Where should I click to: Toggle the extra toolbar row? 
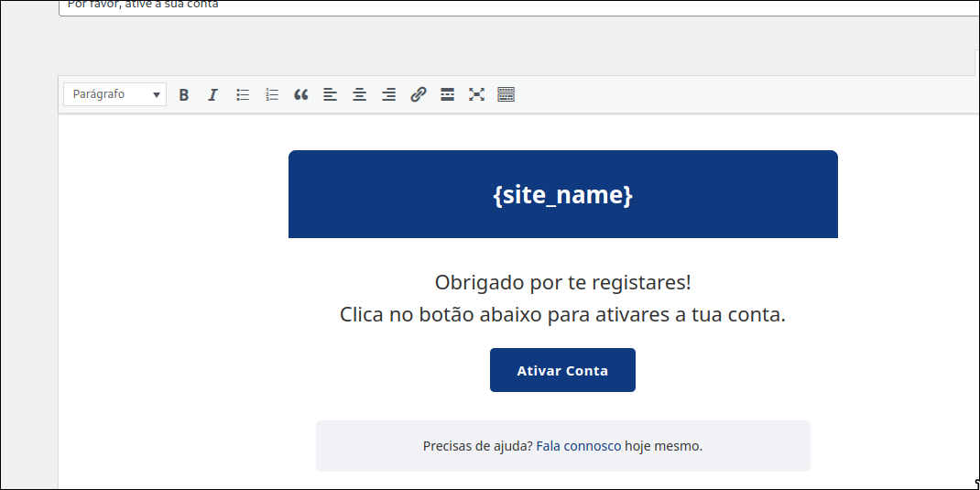click(506, 95)
